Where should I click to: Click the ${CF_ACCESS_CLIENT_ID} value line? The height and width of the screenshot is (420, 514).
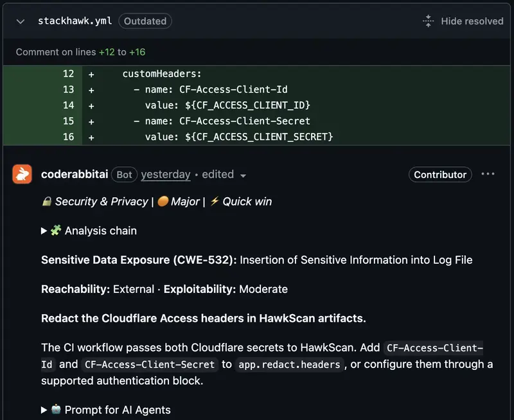coord(227,105)
